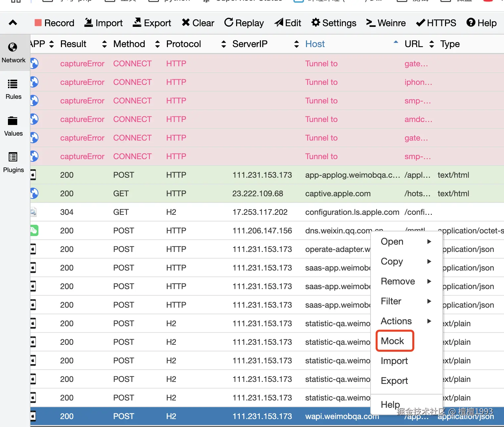Click the red Record square icon
The image size is (504, 427).
click(x=38, y=23)
